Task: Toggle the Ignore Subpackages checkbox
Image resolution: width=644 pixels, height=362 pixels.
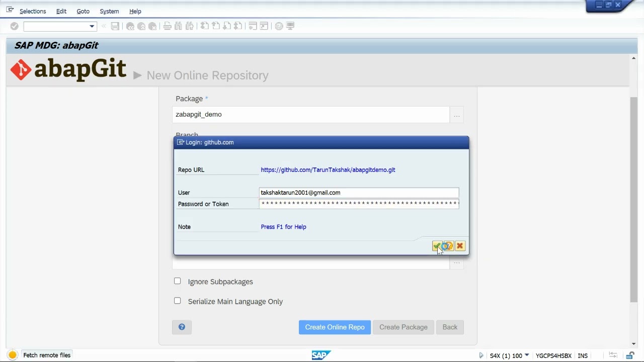Action: (177, 281)
